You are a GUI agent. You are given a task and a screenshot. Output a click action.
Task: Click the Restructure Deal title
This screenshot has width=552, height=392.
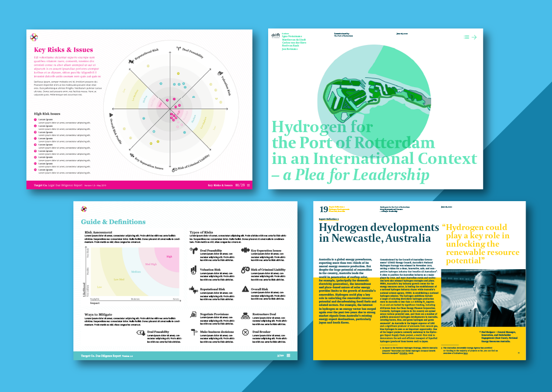pyautogui.click(x=264, y=314)
